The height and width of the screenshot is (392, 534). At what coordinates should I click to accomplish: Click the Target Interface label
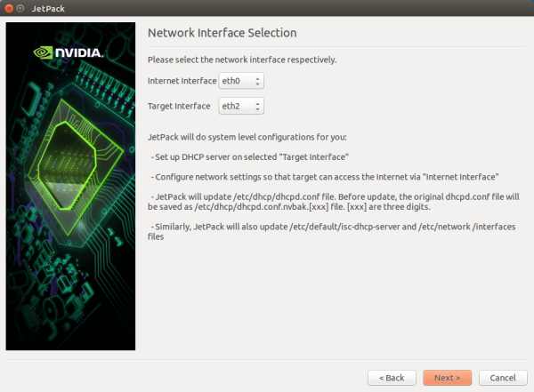coord(181,107)
